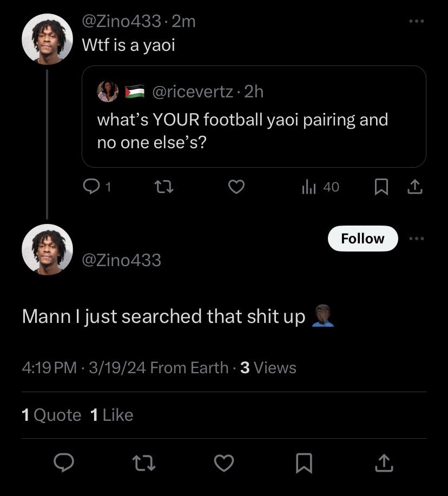
Task: Like the top post with heart icon
Action: (x=236, y=187)
